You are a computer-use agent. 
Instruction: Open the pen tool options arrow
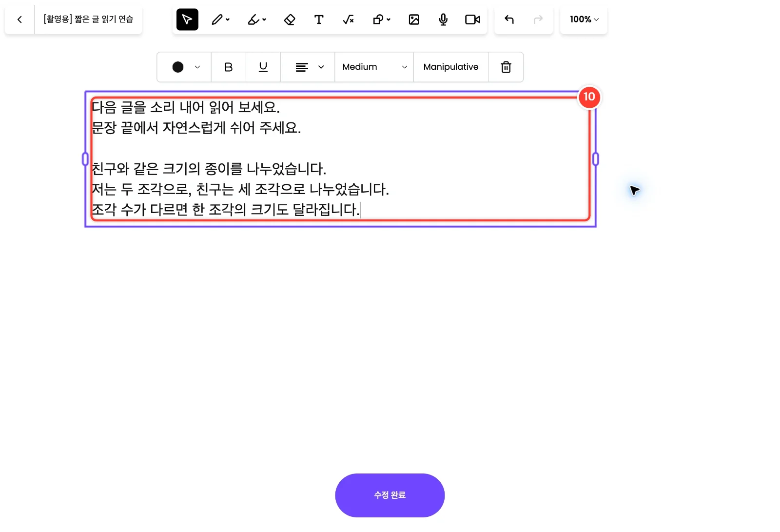click(228, 20)
